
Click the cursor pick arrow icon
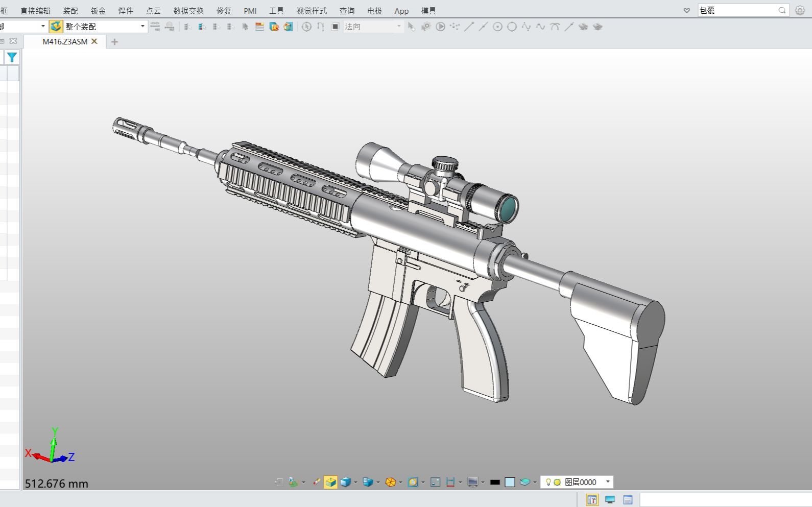click(x=411, y=27)
